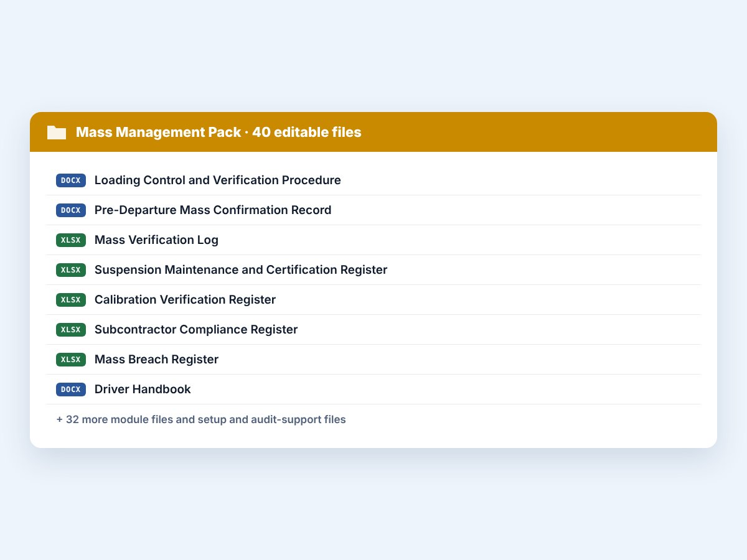This screenshot has width=747, height=560.
Task: Select the Mass Management Pack header title
Action: click(218, 133)
